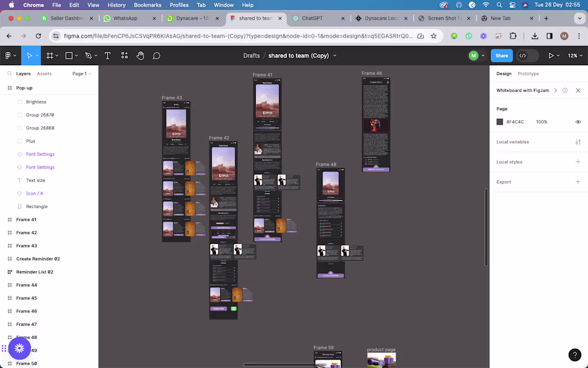
Task: Switch to the Assets tab
Action: coord(44,73)
